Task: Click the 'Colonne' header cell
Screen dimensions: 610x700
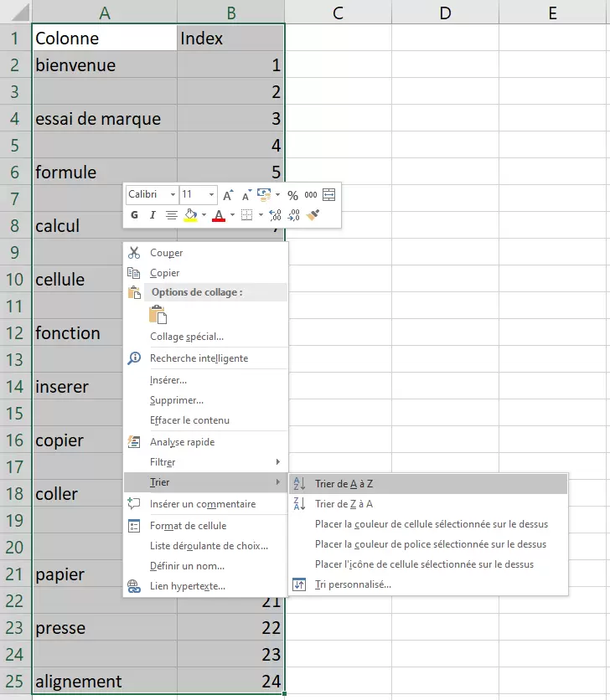Action: [x=105, y=38]
